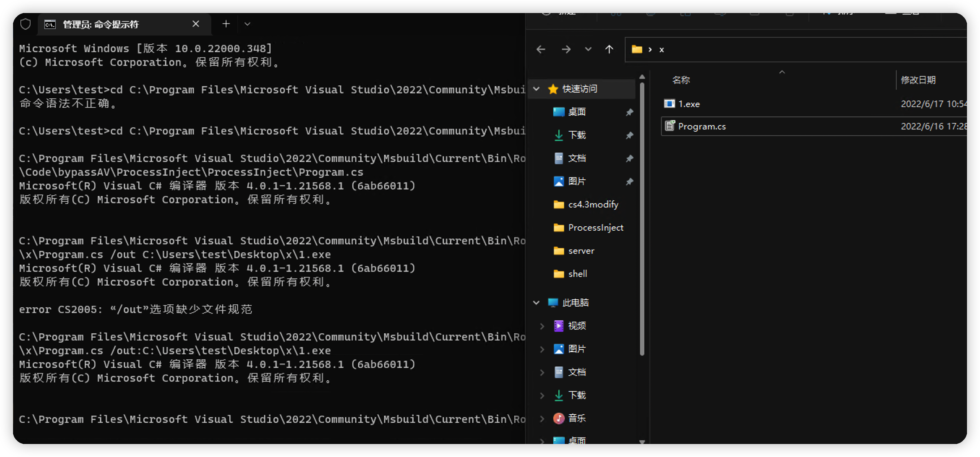Open the cs4.3modify folder

pos(593,205)
